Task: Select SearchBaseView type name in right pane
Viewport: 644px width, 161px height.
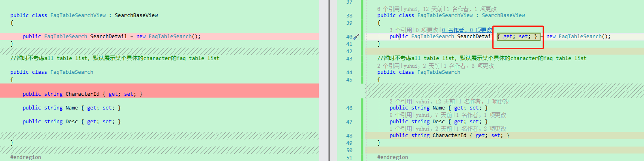Action: (x=503, y=15)
